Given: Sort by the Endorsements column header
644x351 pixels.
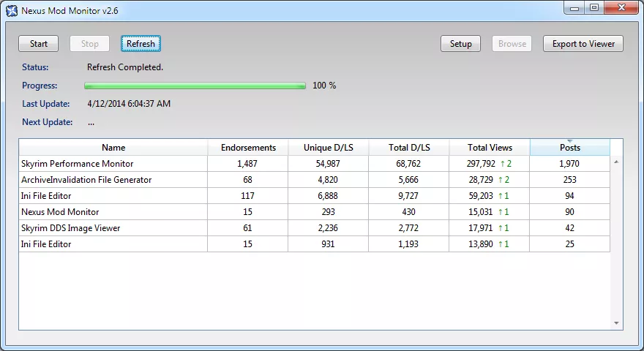Looking at the screenshot, I should 248,148.
